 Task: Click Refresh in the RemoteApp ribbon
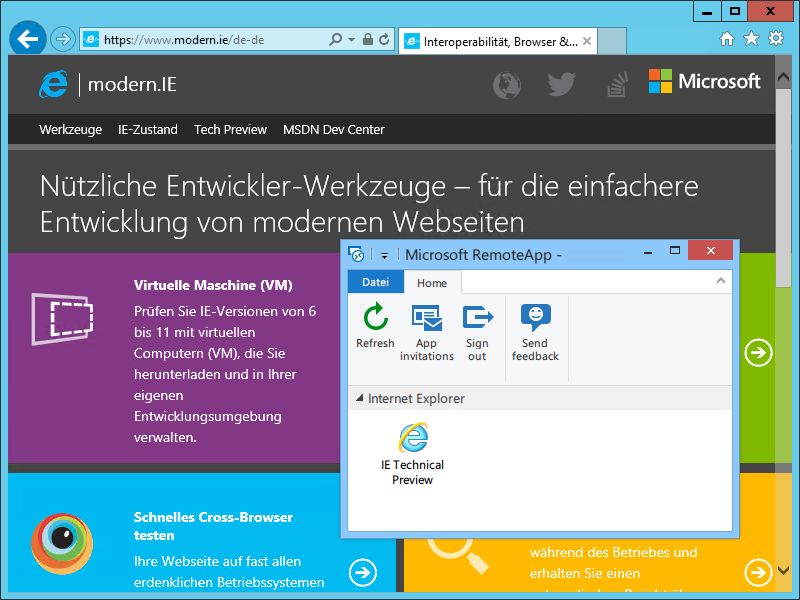pyautogui.click(x=376, y=327)
